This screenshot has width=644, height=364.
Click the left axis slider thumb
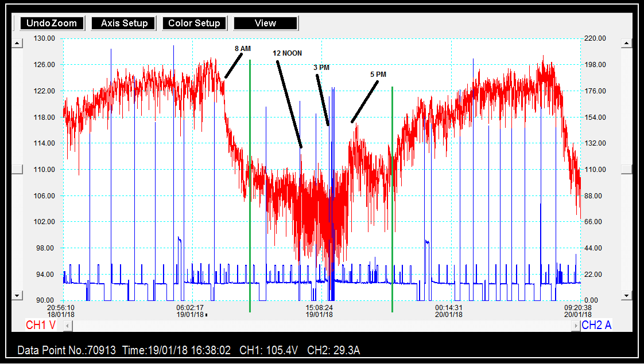click(18, 169)
